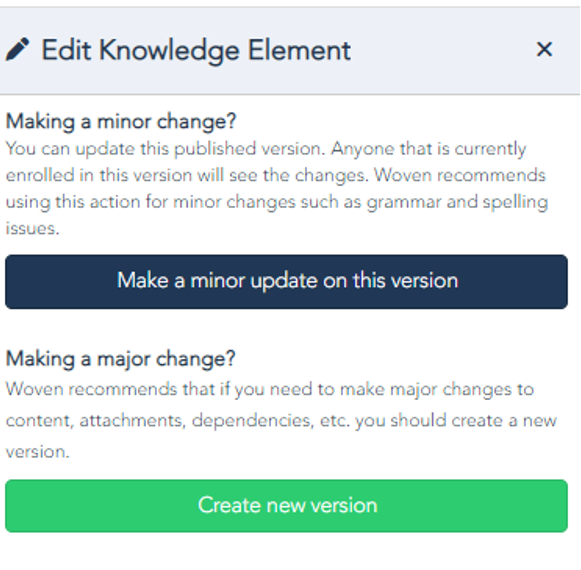Select the Edit Knowledge Element title text
The image size is (581, 570).
coord(196,51)
